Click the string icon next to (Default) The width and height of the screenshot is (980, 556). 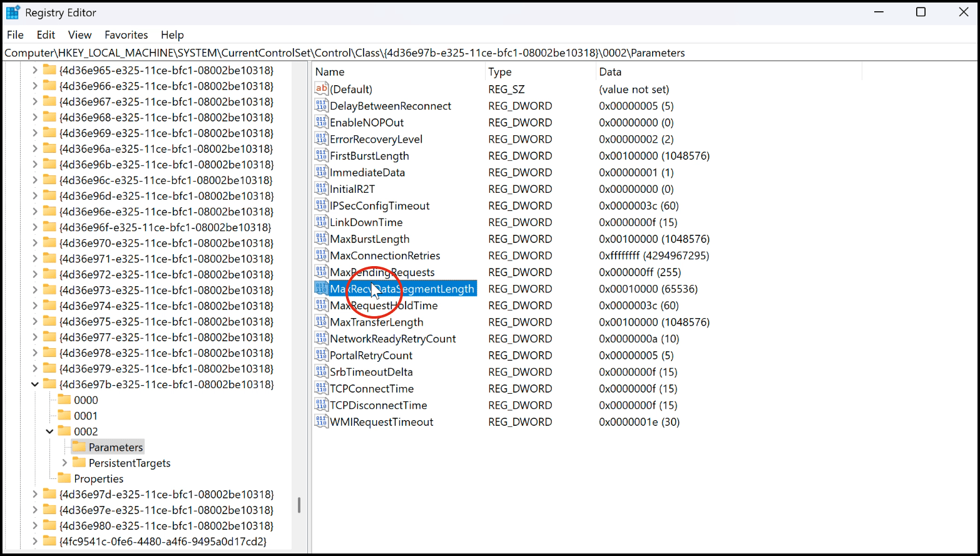(x=321, y=89)
